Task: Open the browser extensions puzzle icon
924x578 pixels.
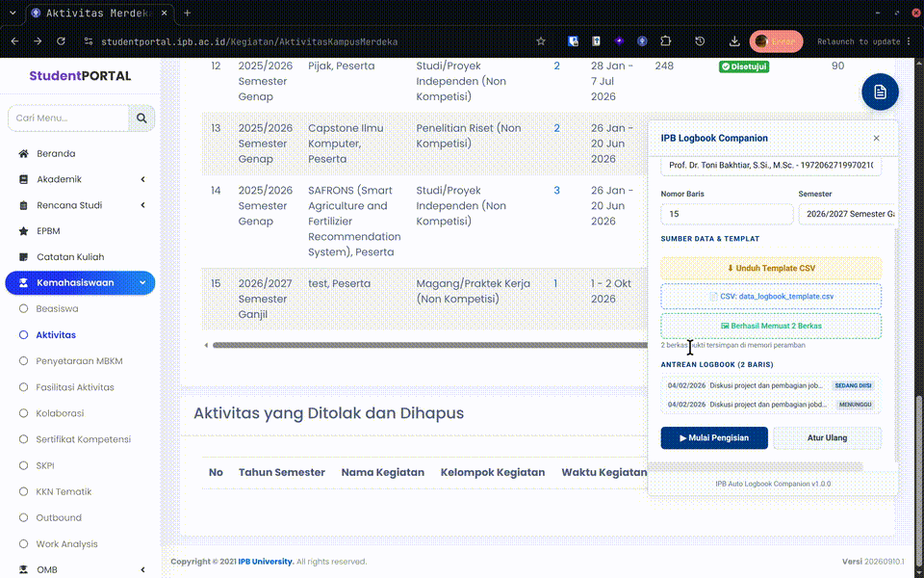Action: pyautogui.click(x=665, y=41)
